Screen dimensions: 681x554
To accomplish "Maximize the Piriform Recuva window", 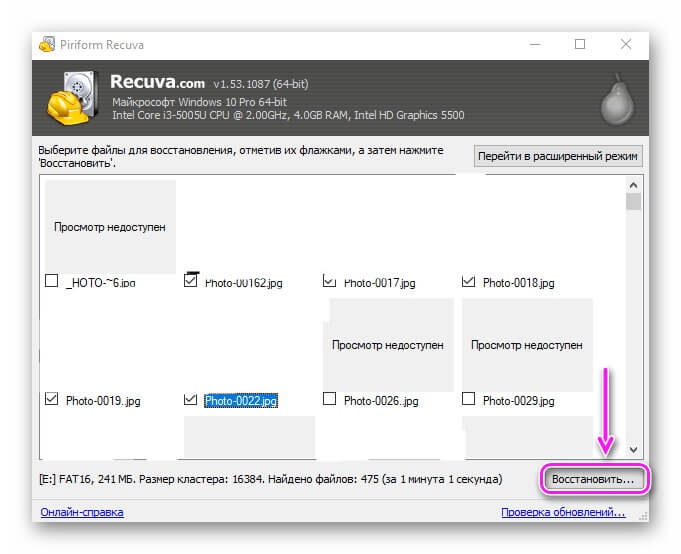I will point(580,44).
